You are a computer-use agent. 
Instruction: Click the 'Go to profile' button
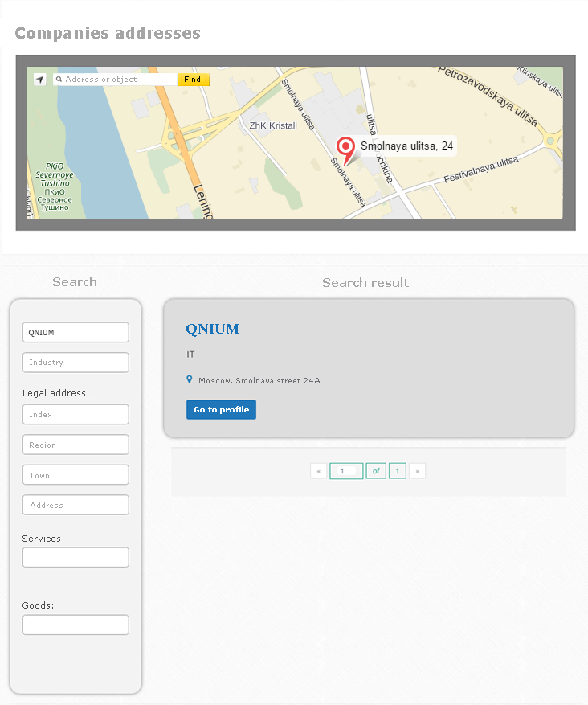[x=222, y=410]
